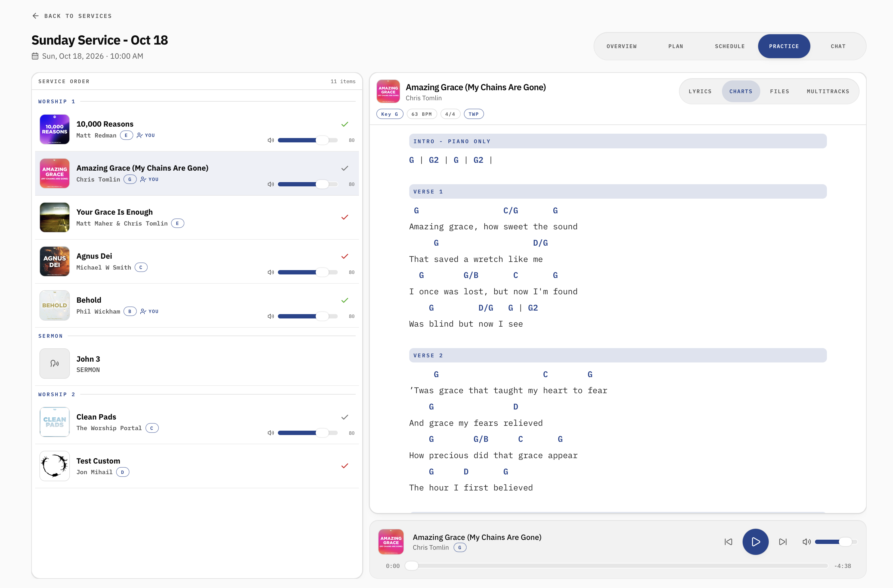Select the Test Custom song row
The height and width of the screenshot is (588, 893).
pos(197,466)
